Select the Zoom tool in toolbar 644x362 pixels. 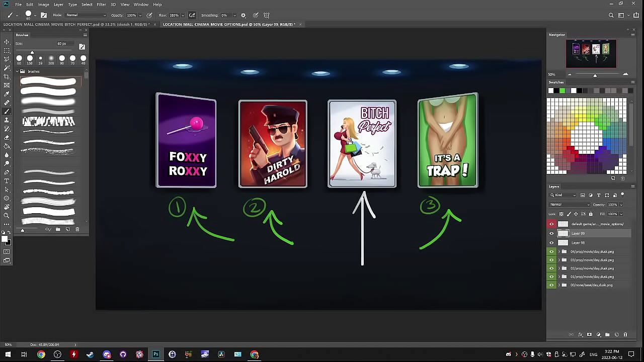7,216
